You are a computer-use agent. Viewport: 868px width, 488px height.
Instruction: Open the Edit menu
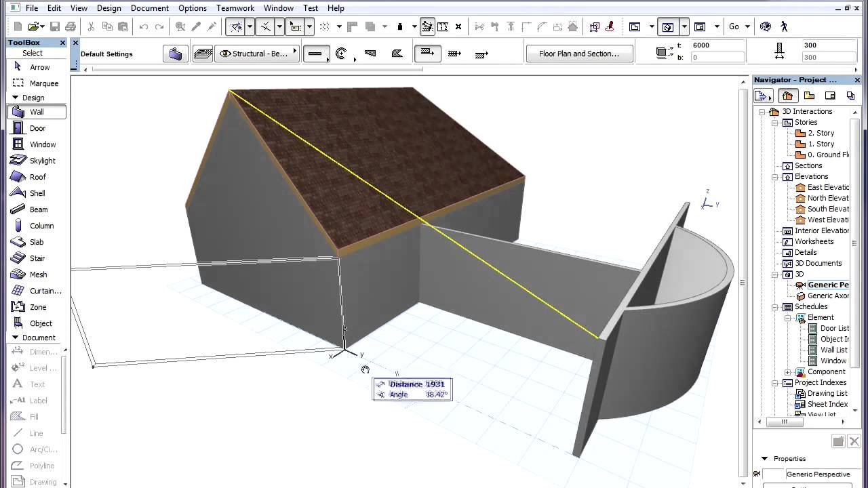pyautogui.click(x=54, y=8)
